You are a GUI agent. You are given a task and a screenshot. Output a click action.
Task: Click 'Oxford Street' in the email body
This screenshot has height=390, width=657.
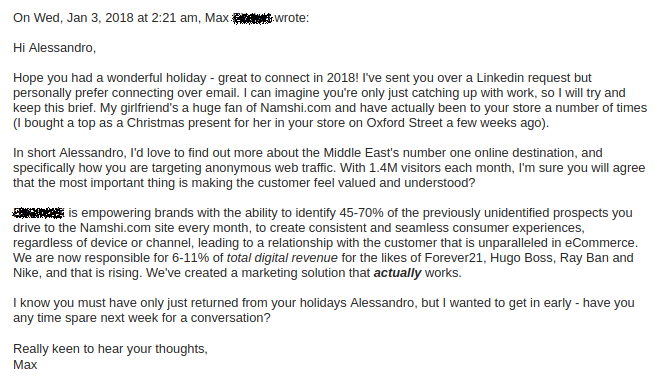coord(404,123)
